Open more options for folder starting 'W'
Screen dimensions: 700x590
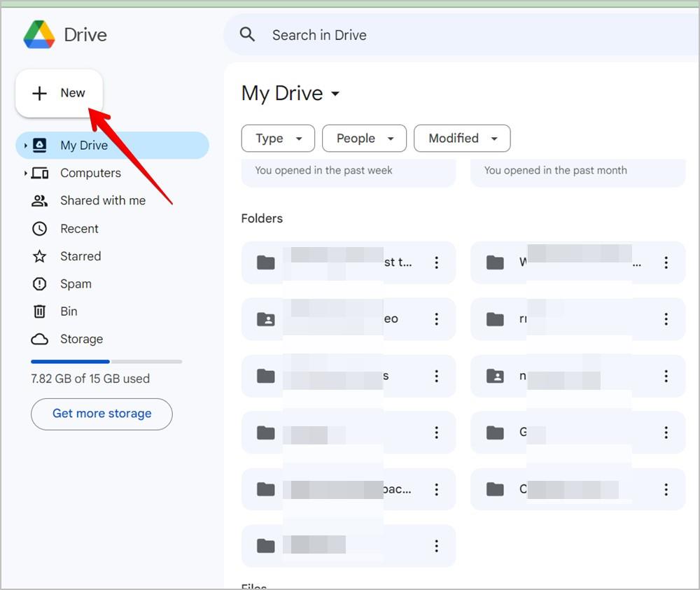coord(666,262)
